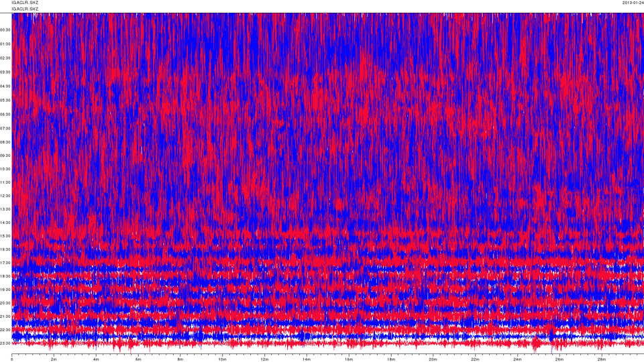644x362 pixels.
Task: Click the 18:30 trace label
Action: (x=5, y=276)
